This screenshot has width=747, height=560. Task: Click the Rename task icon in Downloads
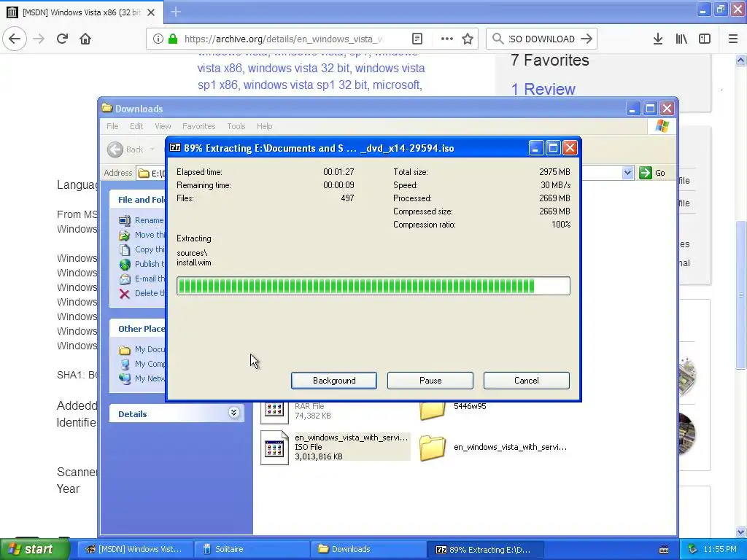pyautogui.click(x=124, y=220)
